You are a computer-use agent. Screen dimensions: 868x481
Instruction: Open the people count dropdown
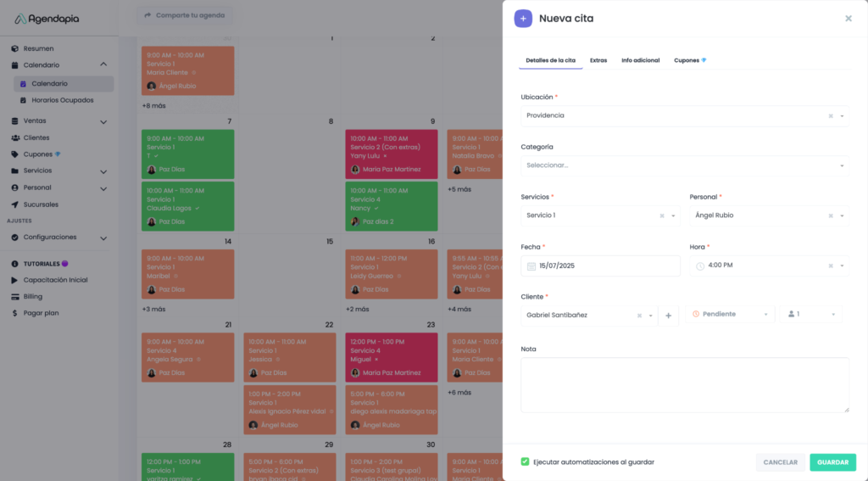pos(810,315)
